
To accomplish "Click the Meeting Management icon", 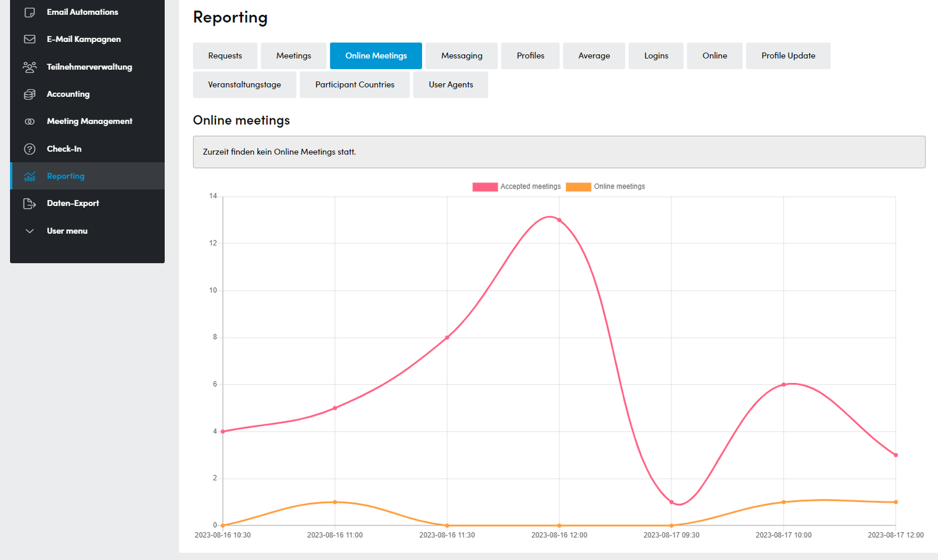I will (29, 121).
